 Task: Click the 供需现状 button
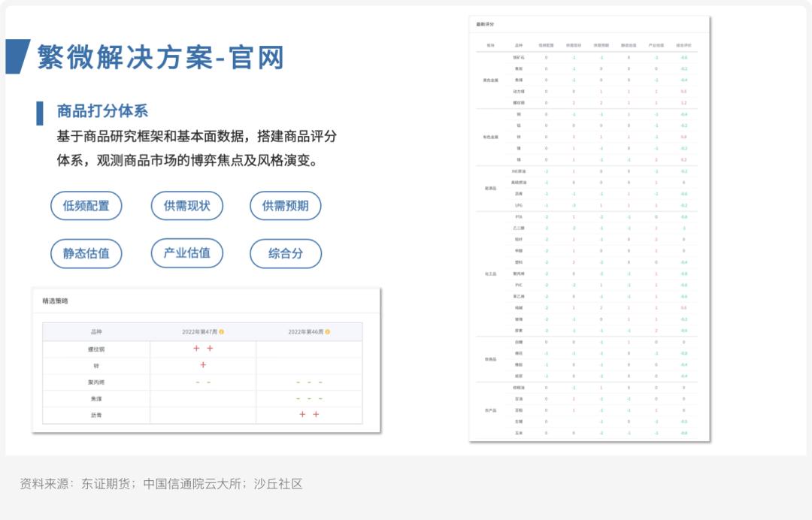pos(186,206)
